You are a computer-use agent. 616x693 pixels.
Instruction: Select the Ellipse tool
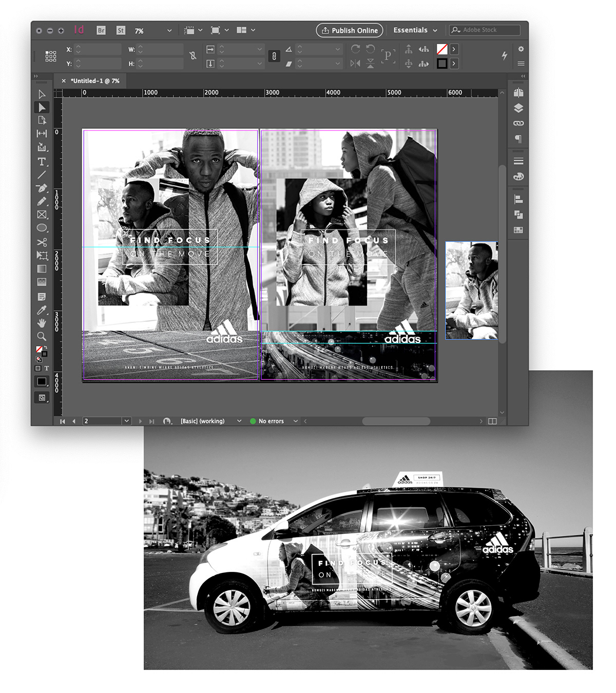42,228
